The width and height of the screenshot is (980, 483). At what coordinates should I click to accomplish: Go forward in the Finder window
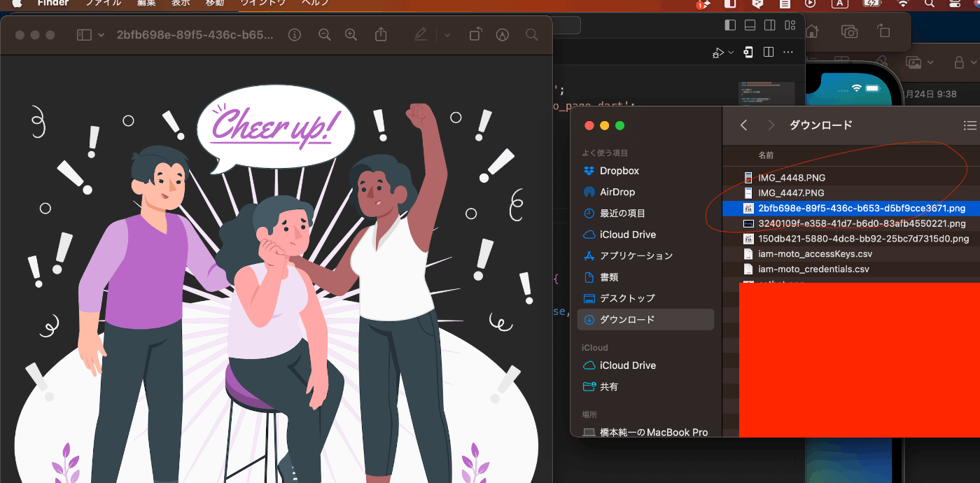[771, 125]
